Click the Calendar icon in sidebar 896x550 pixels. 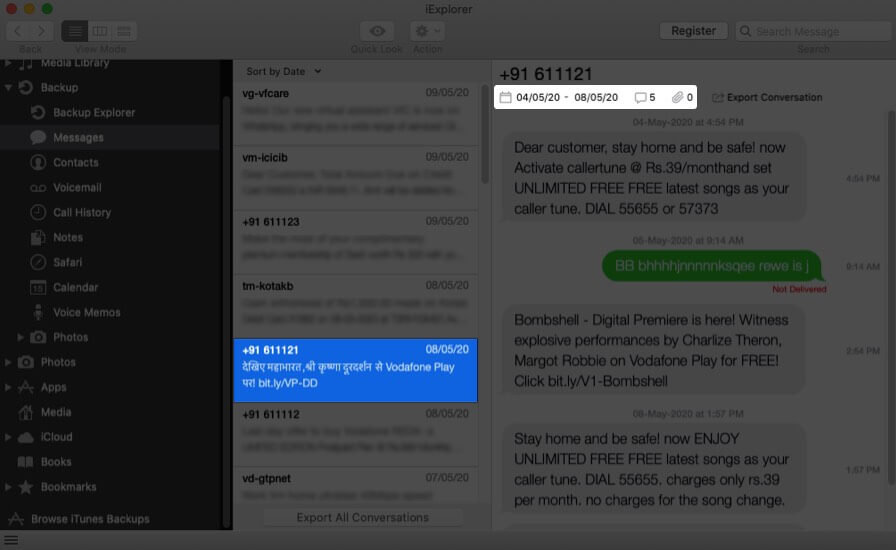click(38, 288)
